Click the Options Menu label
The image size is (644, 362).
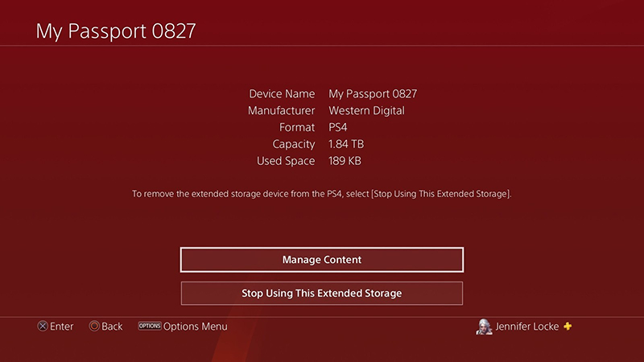[195, 327]
